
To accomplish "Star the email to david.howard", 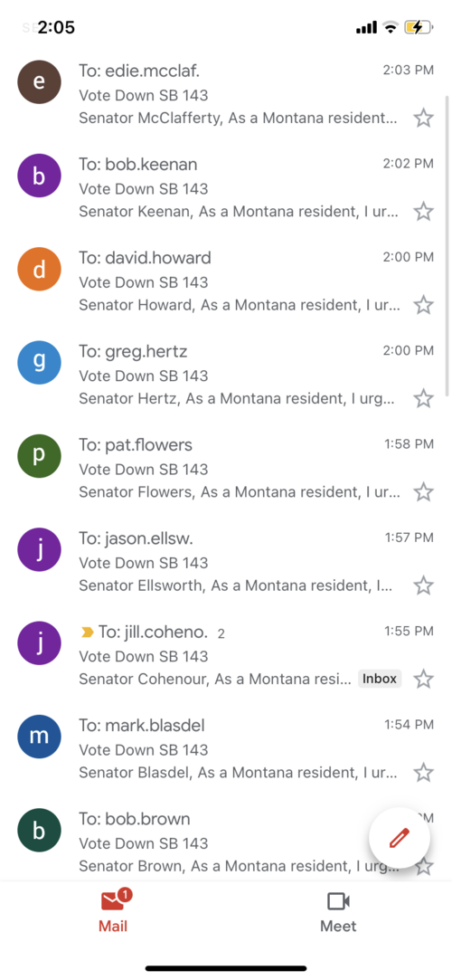I will tap(424, 305).
